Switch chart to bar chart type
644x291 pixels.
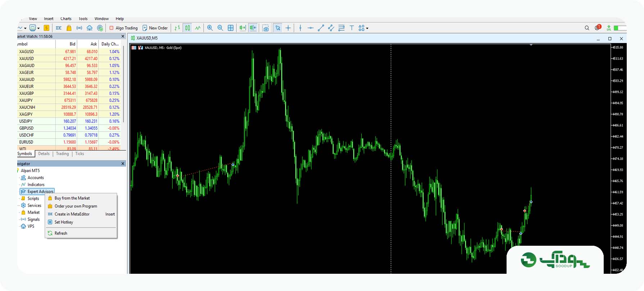(177, 28)
